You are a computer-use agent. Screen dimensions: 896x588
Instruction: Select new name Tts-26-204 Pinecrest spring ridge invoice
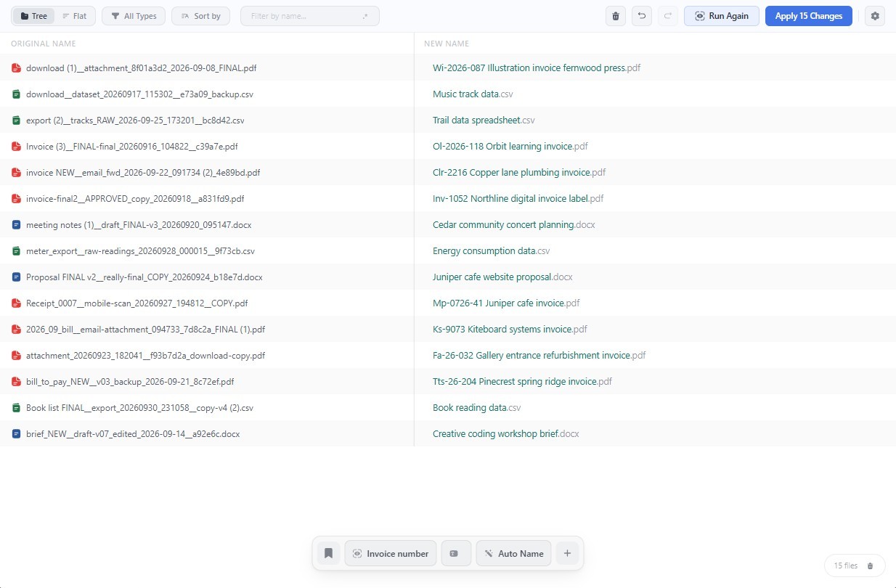point(523,382)
